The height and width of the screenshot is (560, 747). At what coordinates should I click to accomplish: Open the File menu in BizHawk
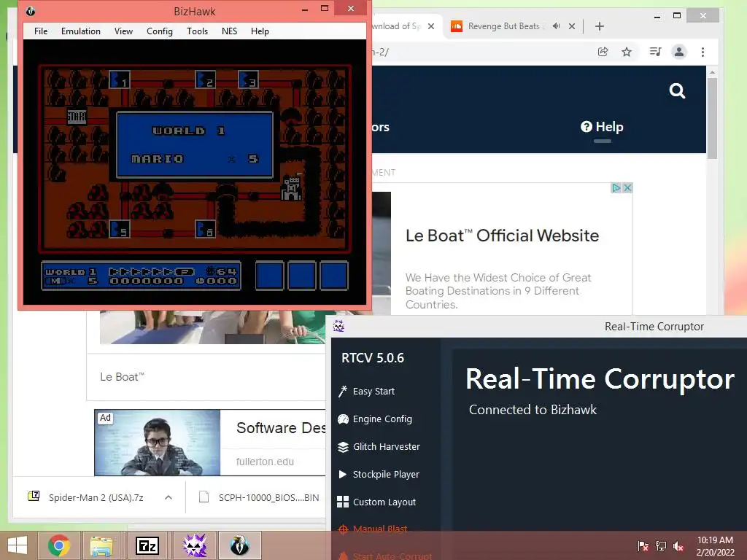pos(41,31)
